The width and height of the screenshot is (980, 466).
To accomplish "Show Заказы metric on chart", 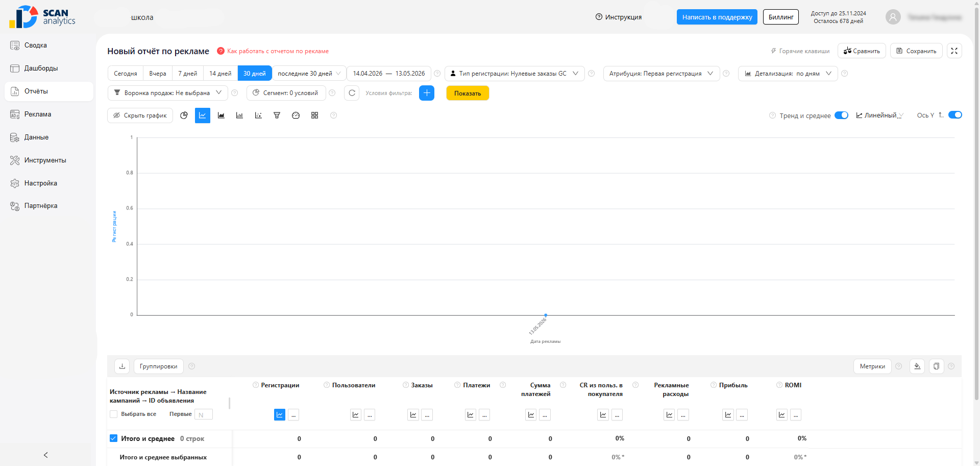I will point(413,415).
